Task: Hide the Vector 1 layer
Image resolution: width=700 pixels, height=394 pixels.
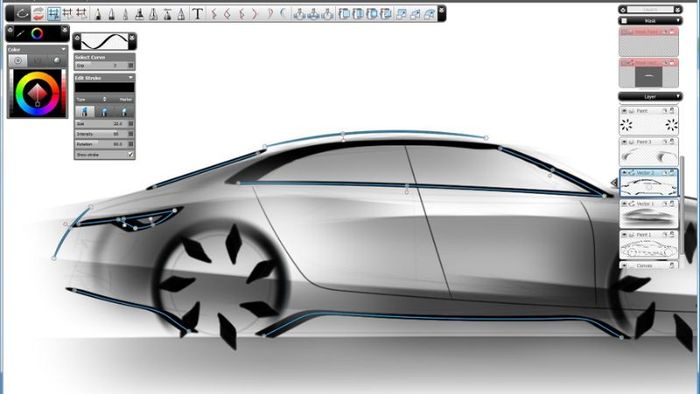Action: coord(625,203)
